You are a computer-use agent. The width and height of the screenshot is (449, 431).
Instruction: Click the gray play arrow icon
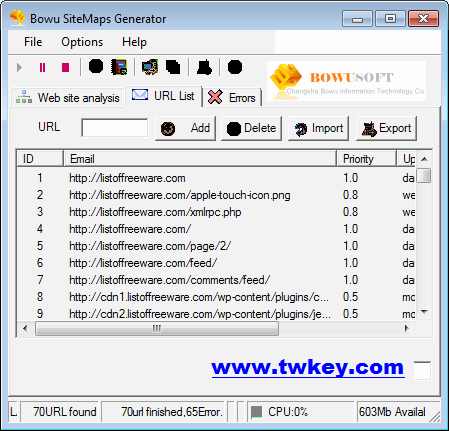[19, 68]
